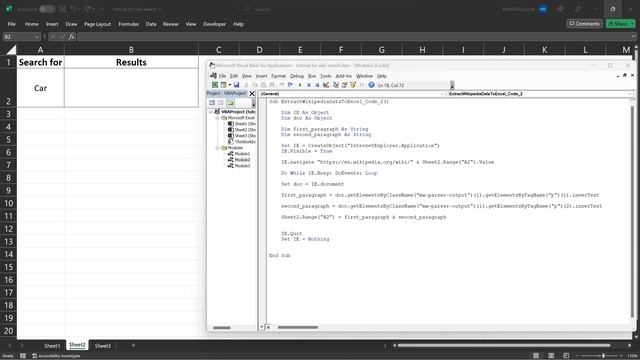
Task: Switch to Page Layout view in status bar
Action: [551, 356]
